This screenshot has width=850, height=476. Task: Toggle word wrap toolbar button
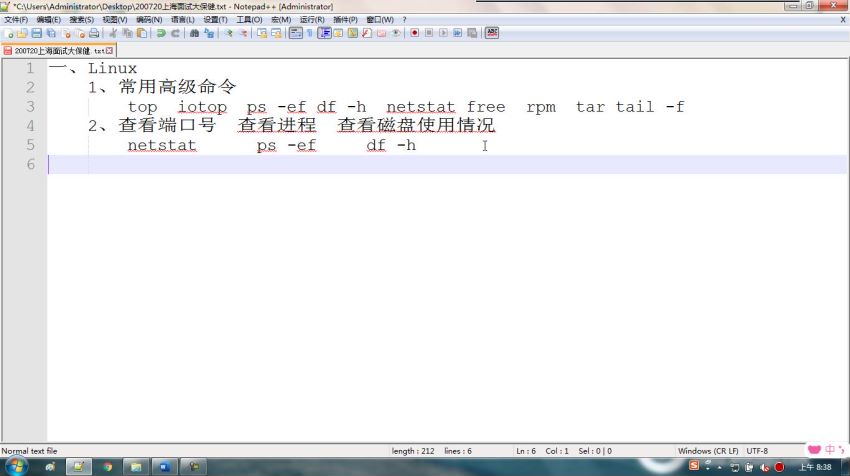coord(295,33)
